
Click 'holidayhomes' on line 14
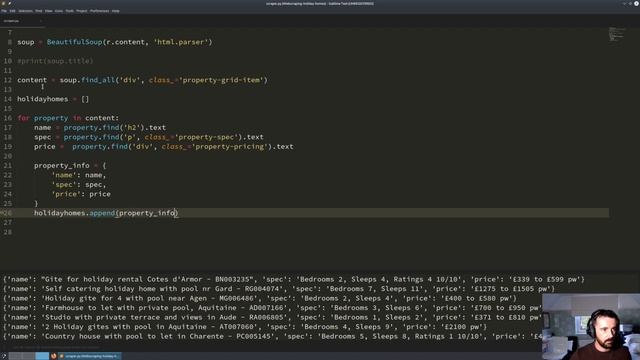click(x=42, y=99)
